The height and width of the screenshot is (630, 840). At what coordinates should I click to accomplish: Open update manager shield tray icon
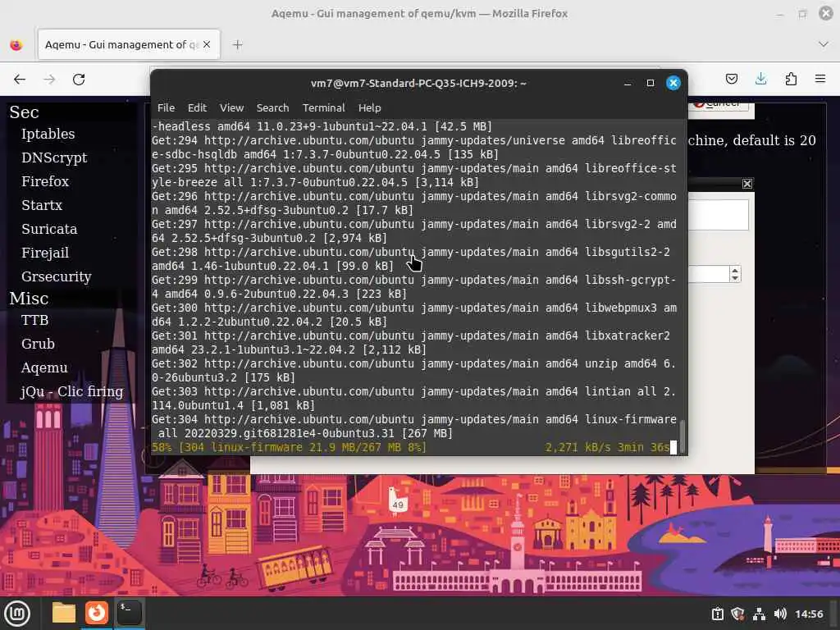tap(737, 614)
